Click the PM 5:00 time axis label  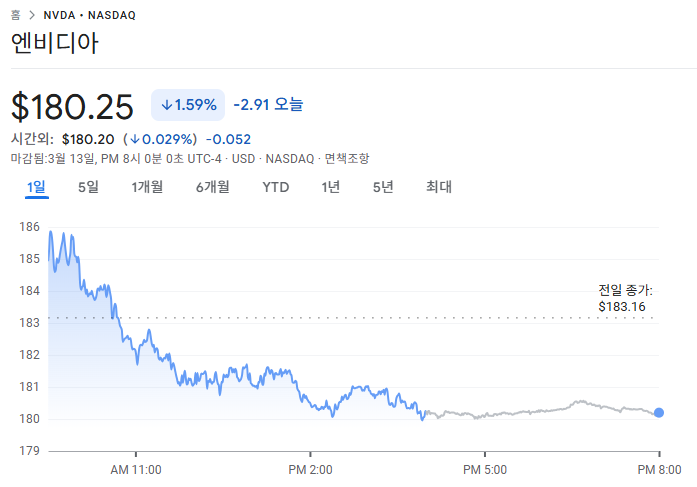coord(485,469)
